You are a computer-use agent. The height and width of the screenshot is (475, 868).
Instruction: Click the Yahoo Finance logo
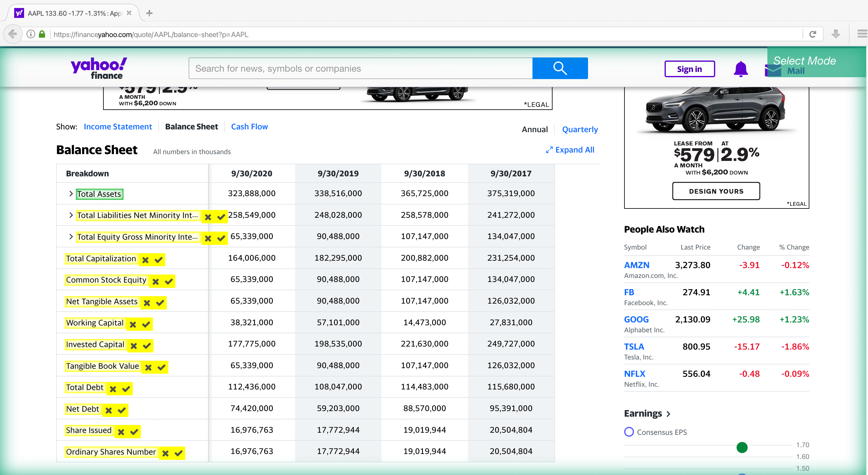pyautogui.click(x=99, y=68)
